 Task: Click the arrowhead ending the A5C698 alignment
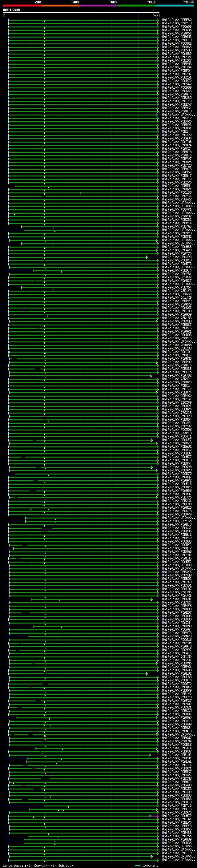click(x=152, y=467)
